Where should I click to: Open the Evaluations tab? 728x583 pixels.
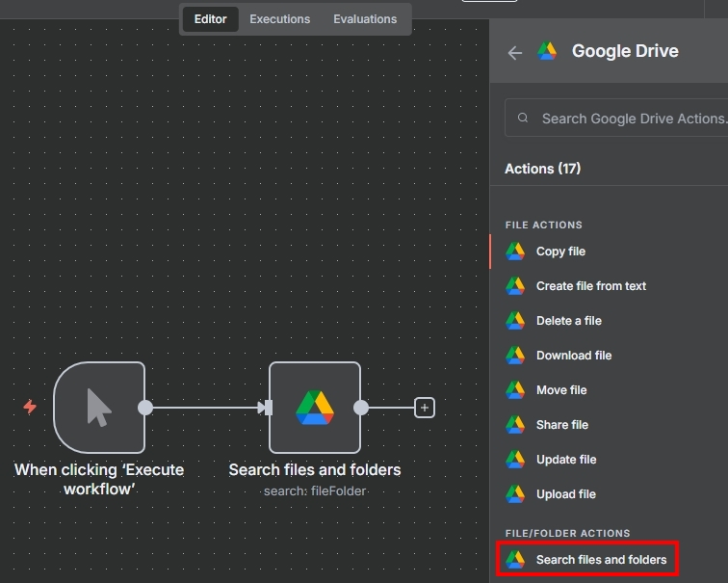pos(365,19)
